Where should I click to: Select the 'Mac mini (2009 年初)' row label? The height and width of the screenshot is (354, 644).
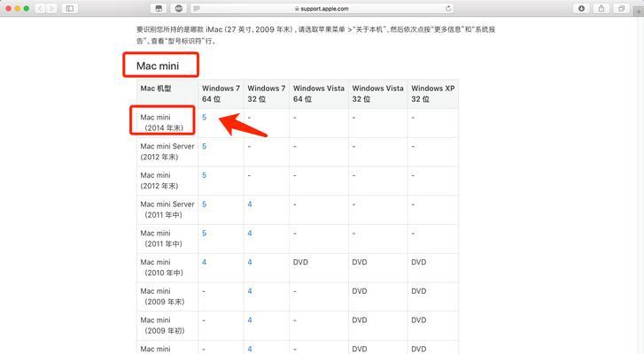162,326
